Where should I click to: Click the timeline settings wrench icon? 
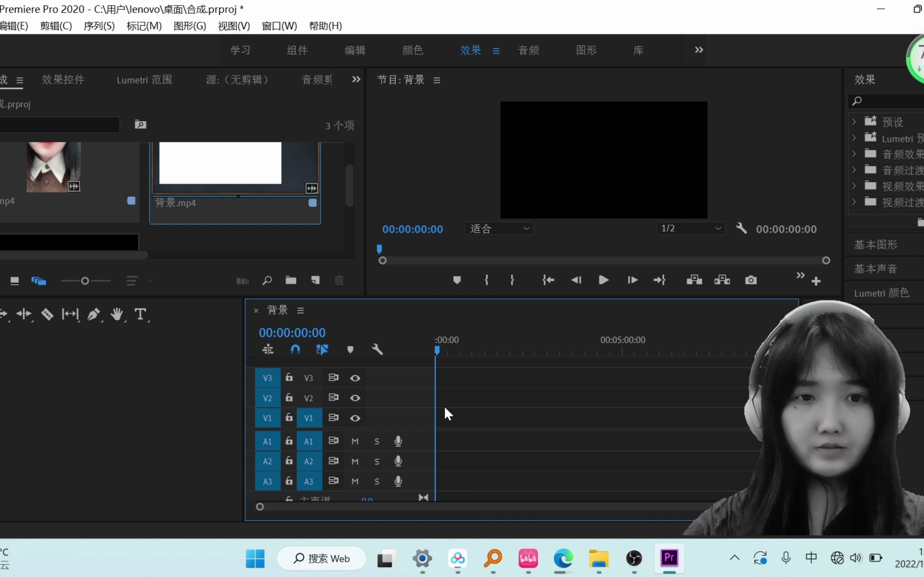point(377,350)
